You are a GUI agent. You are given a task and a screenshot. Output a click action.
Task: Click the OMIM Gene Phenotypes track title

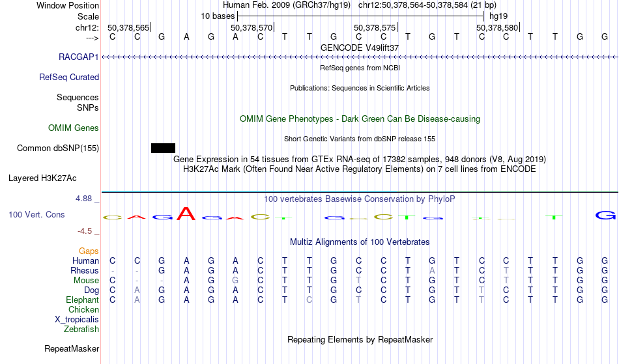click(360, 119)
